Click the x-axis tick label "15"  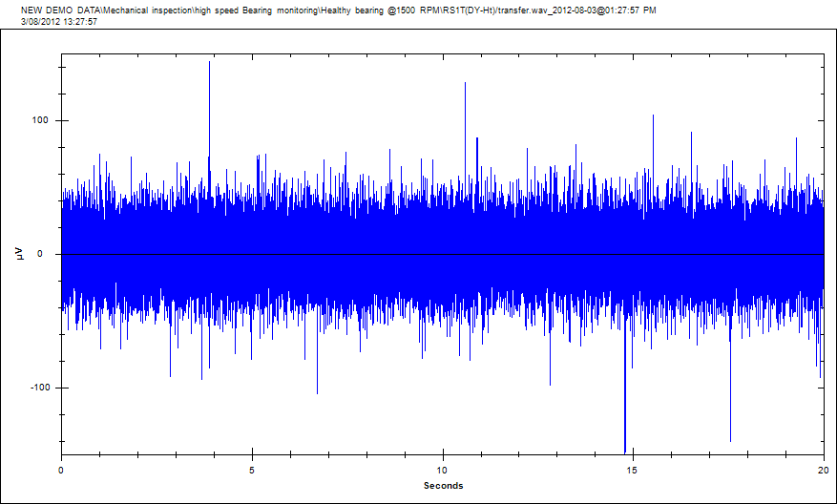pyautogui.click(x=633, y=471)
